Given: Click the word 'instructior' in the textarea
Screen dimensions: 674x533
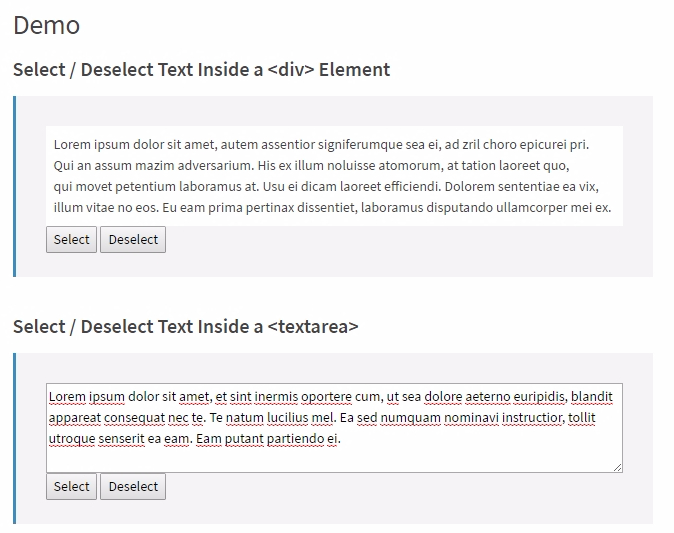Looking at the screenshot, I should coord(533,417).
